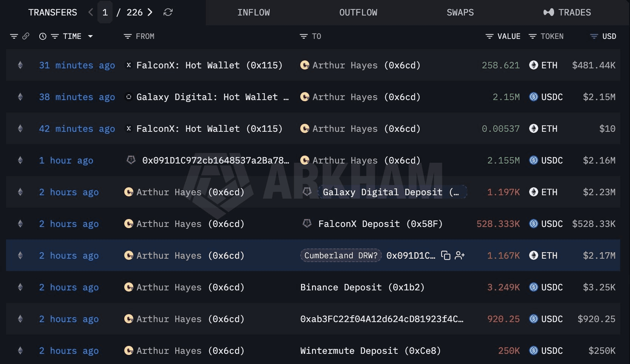
Task: Open the '31 minutes ago' transaction link
Action: (x=77, y=65)
